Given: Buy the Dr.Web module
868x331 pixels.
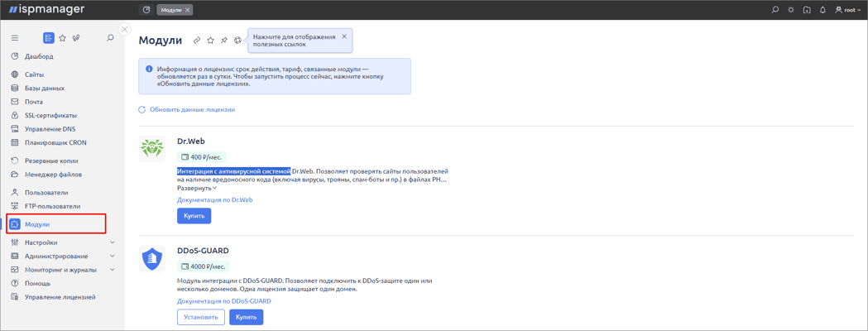Looking at the screenshot, I should (194, 216).
